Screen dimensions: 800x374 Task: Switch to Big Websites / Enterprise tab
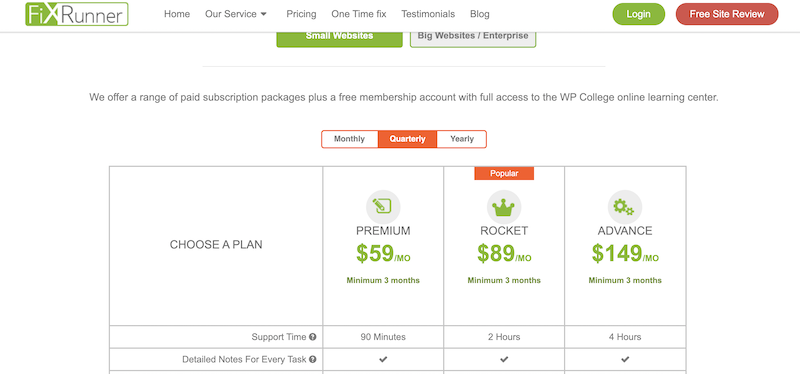tap(473, 36)
